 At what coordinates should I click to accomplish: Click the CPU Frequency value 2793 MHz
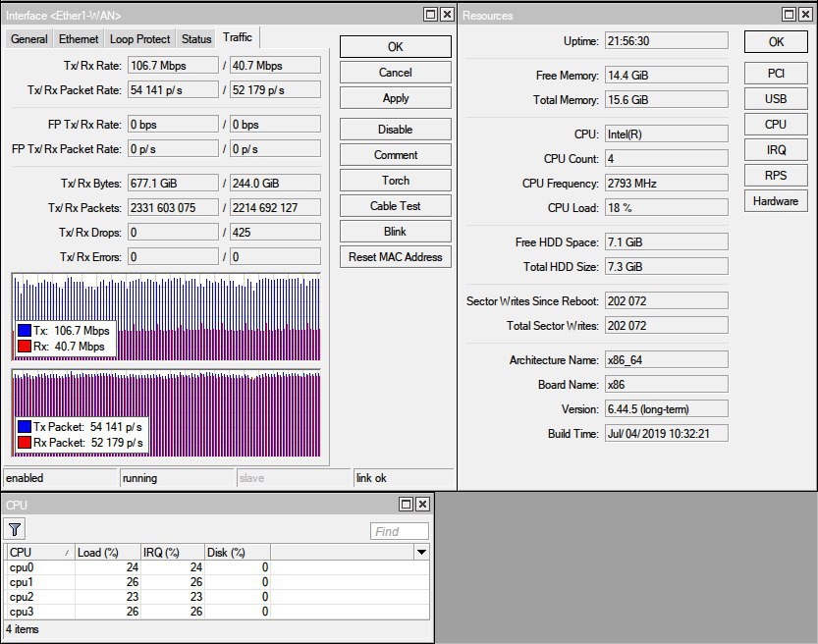tap(666, 183)
